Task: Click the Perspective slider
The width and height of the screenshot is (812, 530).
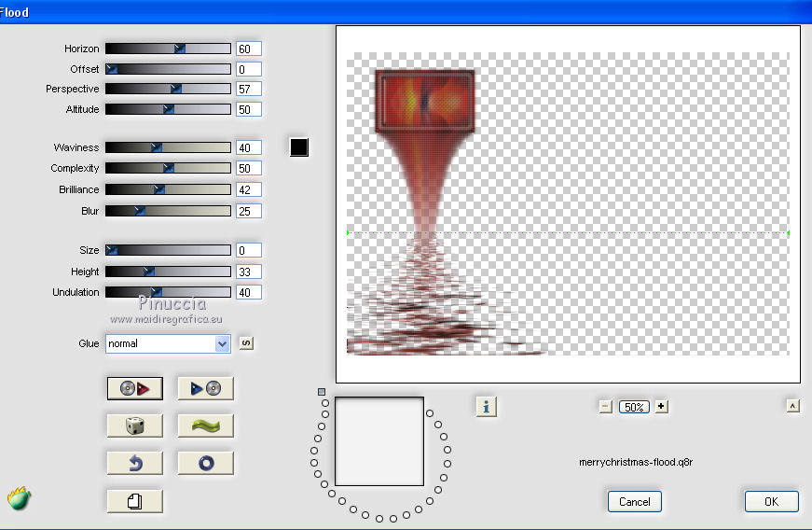Action: pyautogui.click(x=169, y=89)
